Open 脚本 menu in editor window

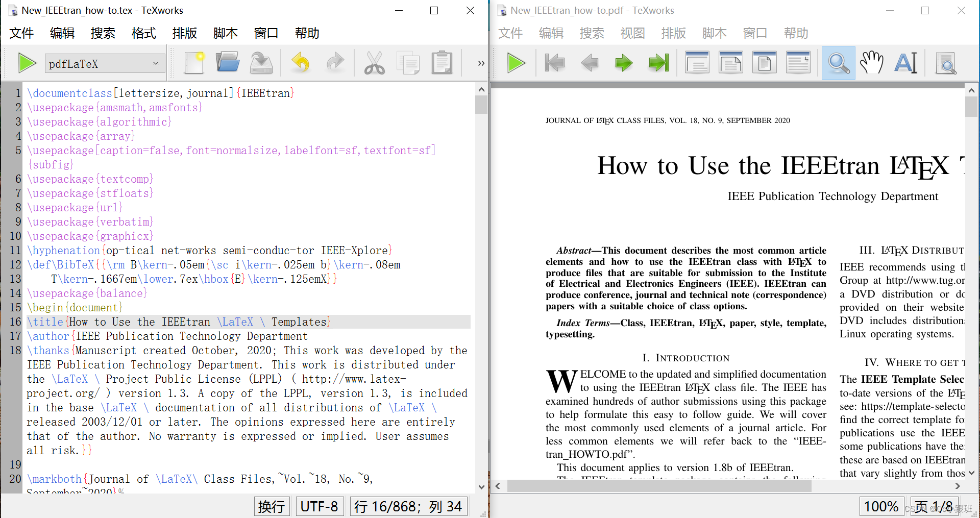tap(226, 33)
